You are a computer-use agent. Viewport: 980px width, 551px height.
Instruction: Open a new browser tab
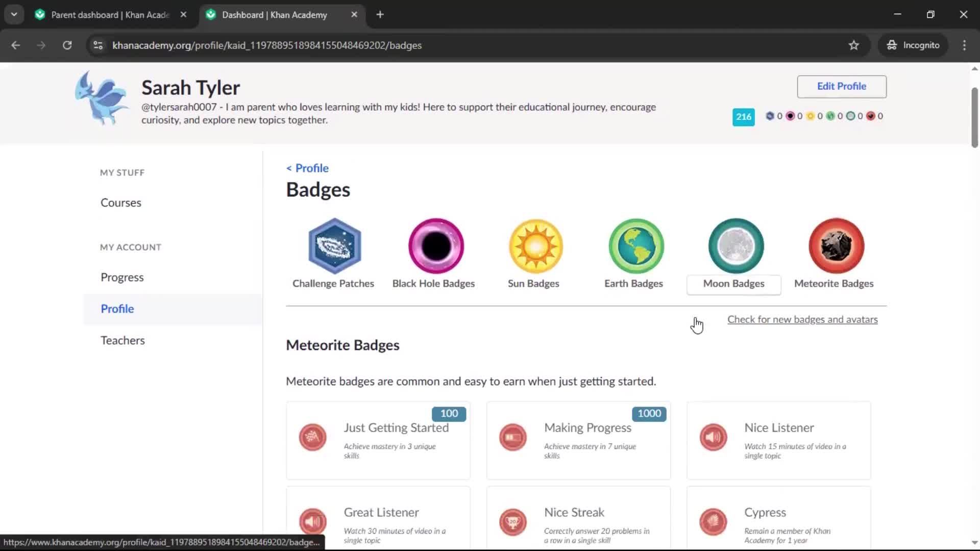coord(380,15)
